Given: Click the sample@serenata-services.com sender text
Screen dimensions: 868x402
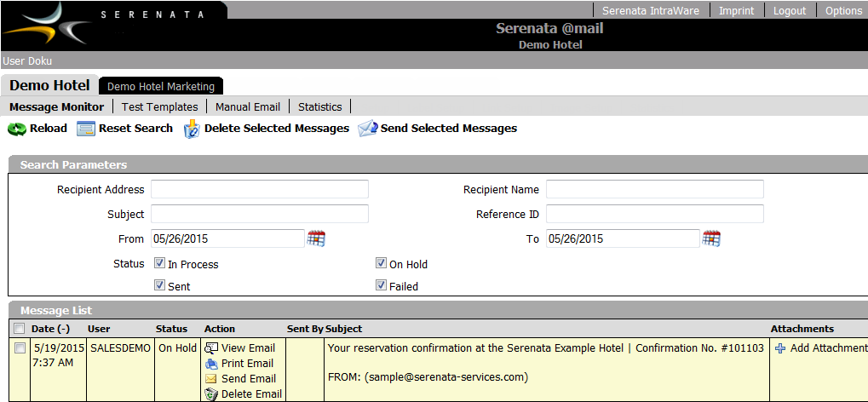Looking at the screenshot, I should (x=446, y=377).
